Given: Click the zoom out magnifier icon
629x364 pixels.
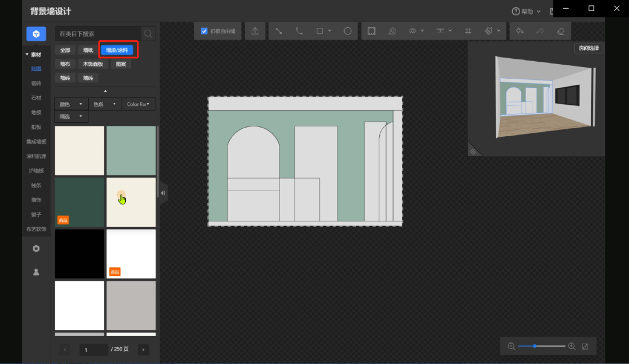Looking at the screenshot, I should [511, 347].
